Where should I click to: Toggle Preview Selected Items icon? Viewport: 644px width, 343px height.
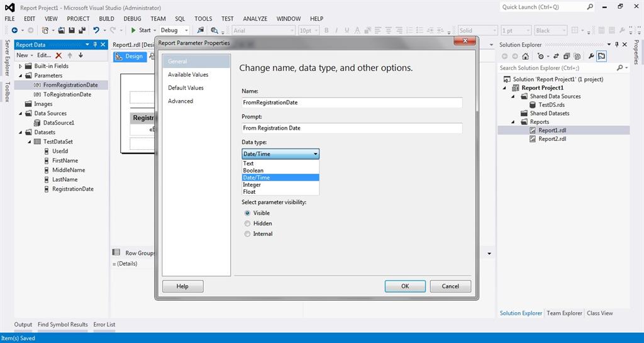602,56
